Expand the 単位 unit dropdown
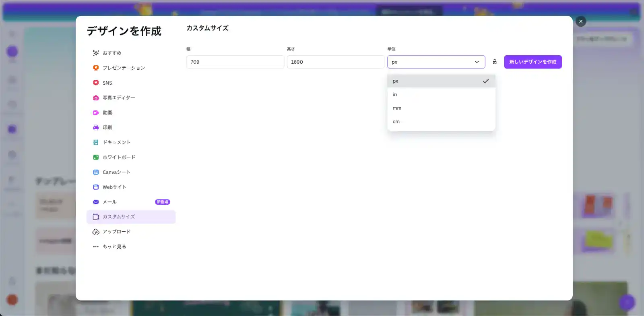The width and height of the screenshot is (644, 316). pyautogui.click(x=436, y=62)
